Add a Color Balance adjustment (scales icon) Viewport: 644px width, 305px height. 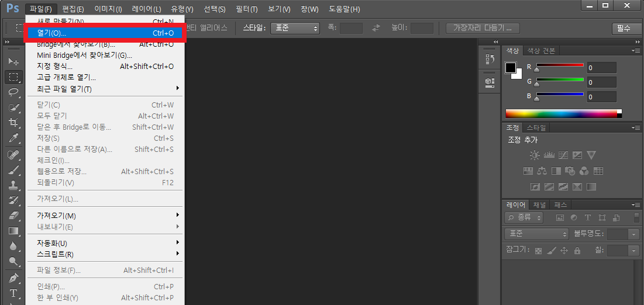click(x=542, y=171)
